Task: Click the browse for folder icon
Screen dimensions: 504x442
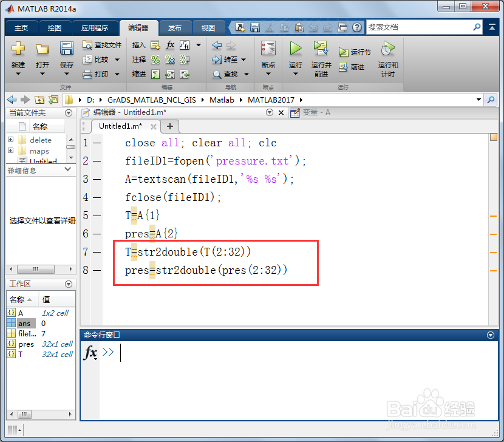Action: 53,100
